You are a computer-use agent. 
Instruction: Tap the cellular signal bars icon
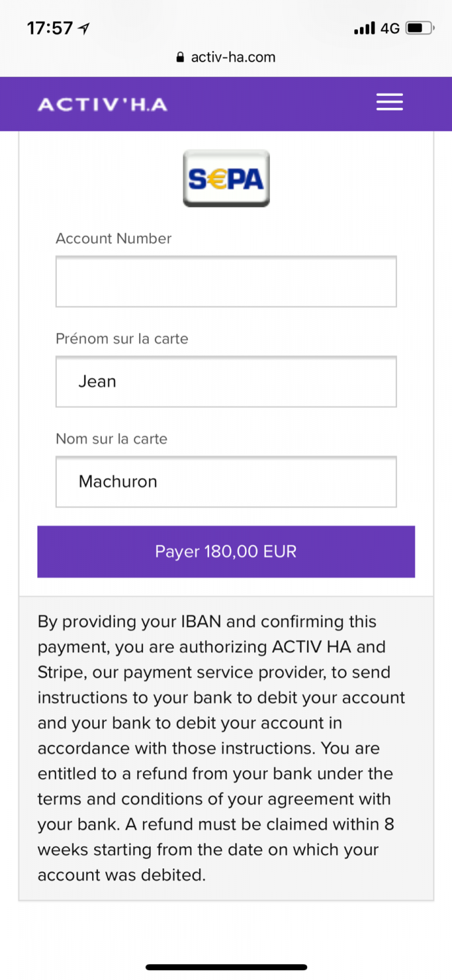coord(364,28)
